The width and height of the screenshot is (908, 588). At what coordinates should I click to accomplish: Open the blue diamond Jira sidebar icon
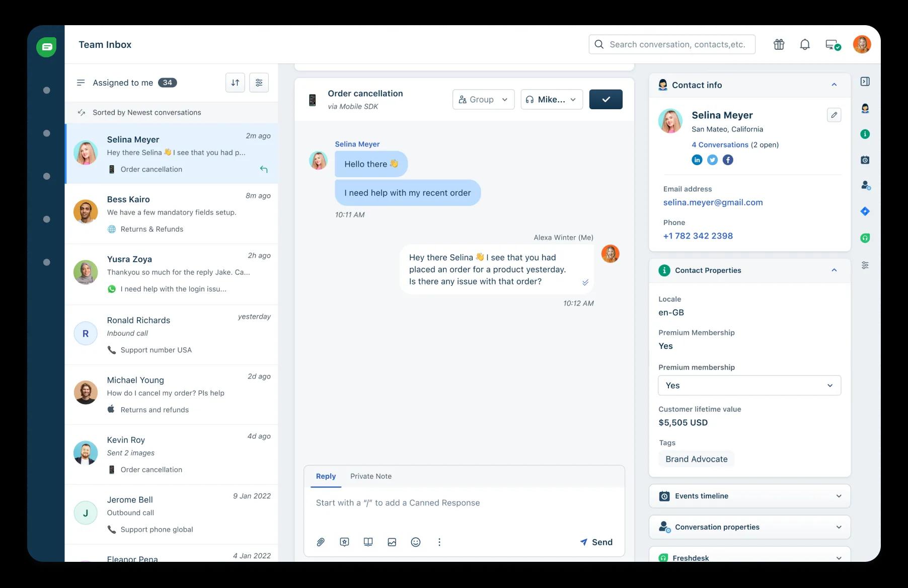click(865, 211)
